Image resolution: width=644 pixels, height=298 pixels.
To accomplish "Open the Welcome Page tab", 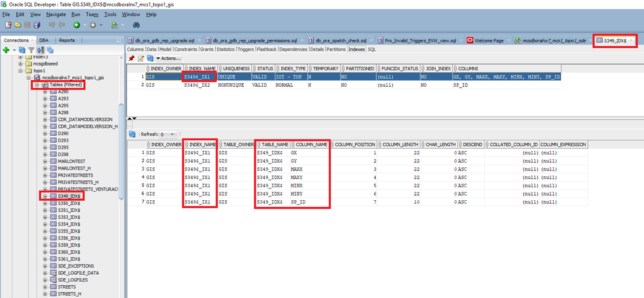I will [x=489, y=41].
